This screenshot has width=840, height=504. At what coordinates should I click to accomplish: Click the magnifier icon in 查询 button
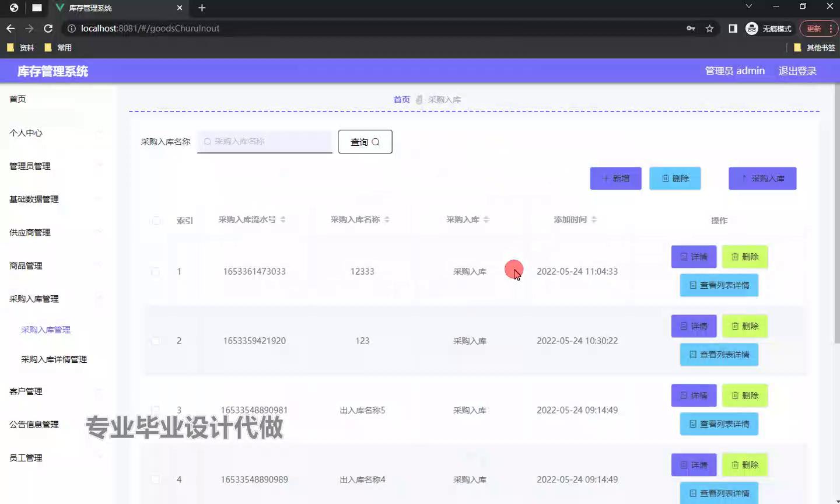[x=376, y=142]
